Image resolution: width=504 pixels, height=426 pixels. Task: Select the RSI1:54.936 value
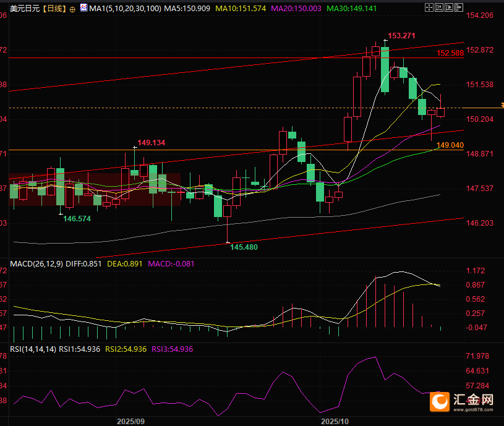(79, 349)
